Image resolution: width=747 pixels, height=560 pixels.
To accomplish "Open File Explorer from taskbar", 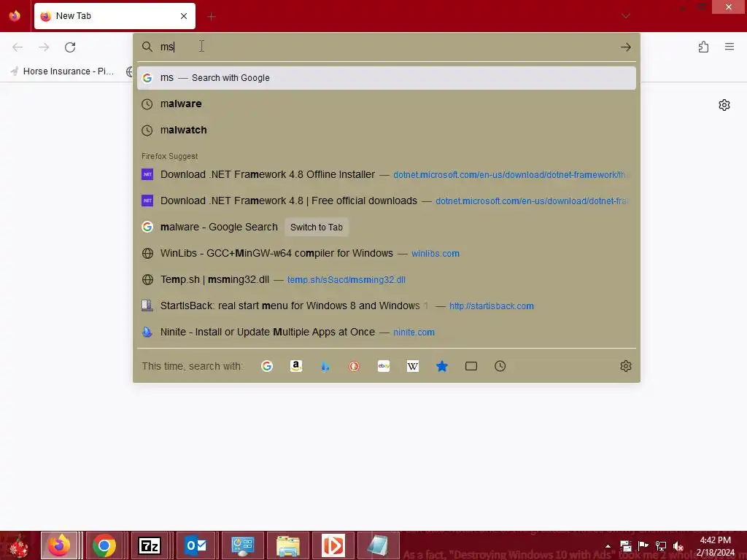I will coord(288,545).
